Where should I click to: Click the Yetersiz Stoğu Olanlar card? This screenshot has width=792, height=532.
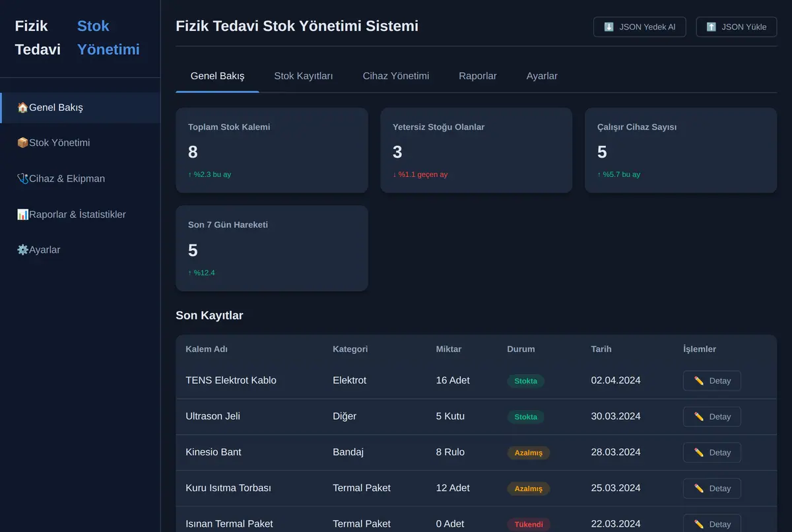tap(477, 150)
